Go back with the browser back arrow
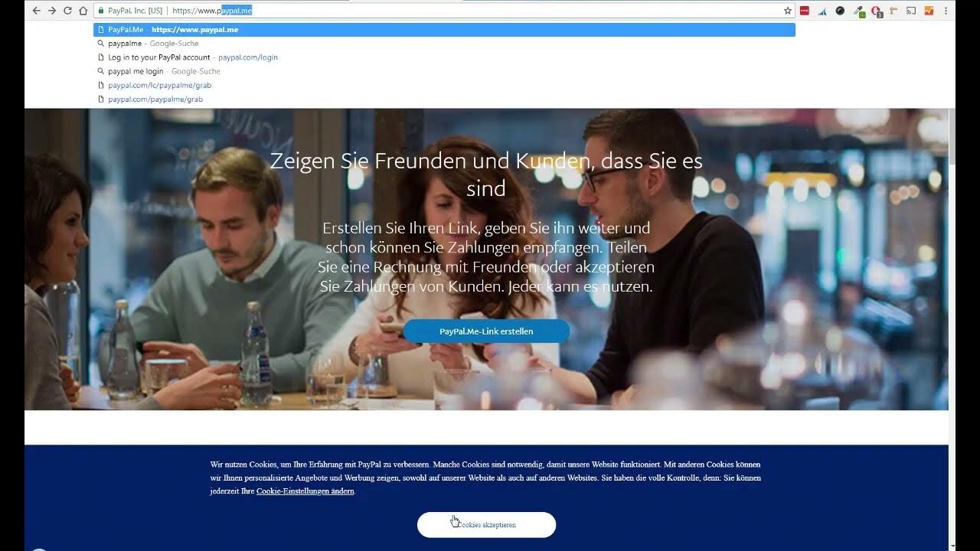This screenshot has height=551, width=980. tap(36, 11)
